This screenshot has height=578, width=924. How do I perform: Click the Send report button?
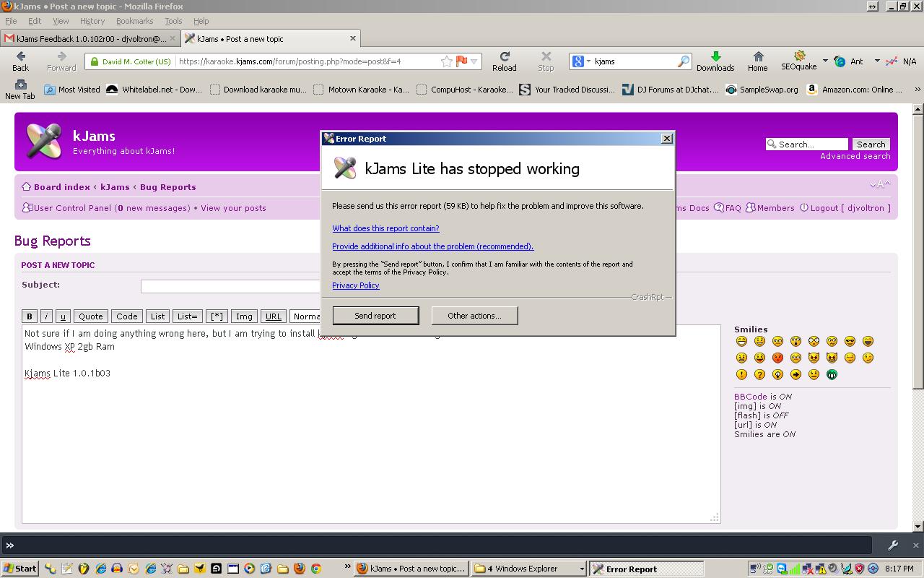coord(375,316)
